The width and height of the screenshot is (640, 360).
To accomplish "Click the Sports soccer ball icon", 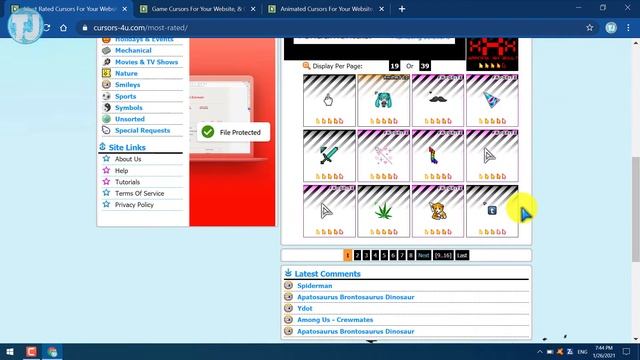I will 107,96.
